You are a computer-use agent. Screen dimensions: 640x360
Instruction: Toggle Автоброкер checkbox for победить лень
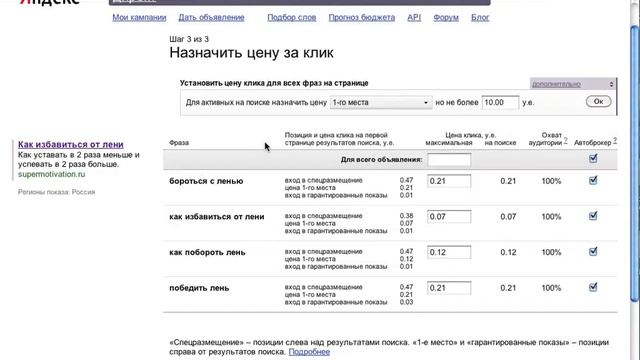point(593,287)
